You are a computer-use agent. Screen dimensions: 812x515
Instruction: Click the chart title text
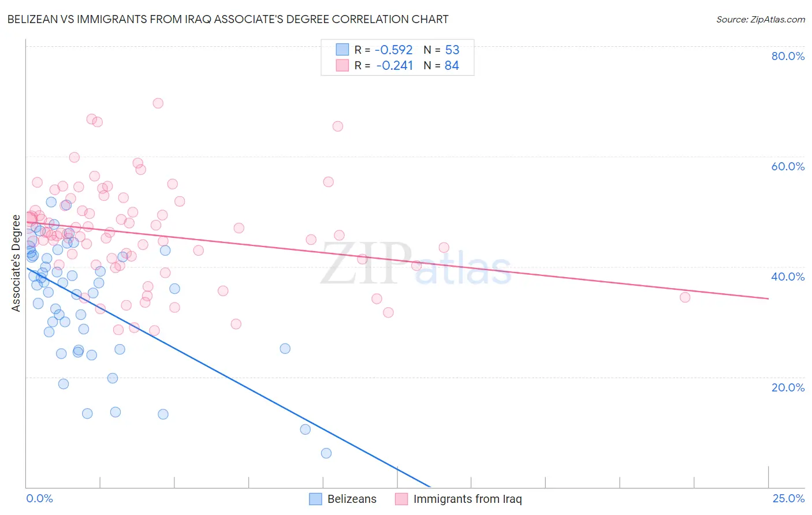tap(228, 19)
